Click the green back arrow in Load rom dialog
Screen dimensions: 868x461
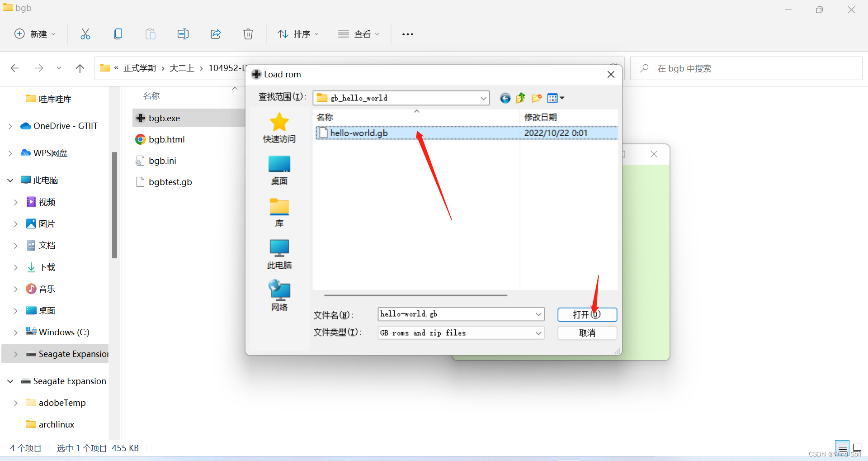click(505, 98)
